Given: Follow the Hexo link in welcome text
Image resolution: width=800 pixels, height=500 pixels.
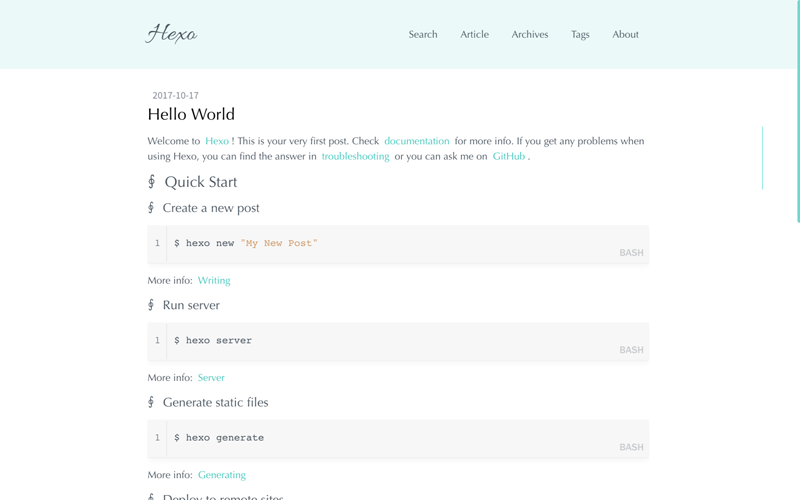Looking at the screenshot, I should click(217, 141).
